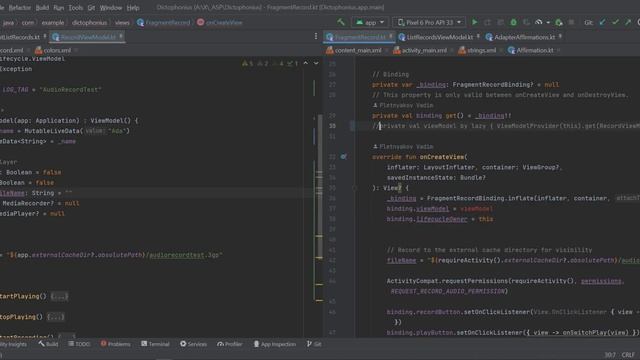Switch to FragmentRecord.kt tab in right editor
The height and width of the screenshot is (360, 640).
359,37
